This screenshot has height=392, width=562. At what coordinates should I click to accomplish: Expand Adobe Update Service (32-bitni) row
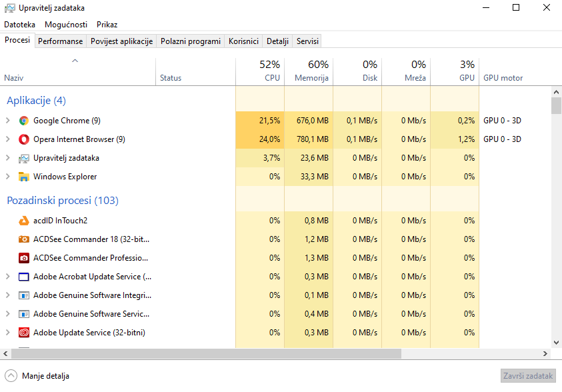coord(8,332)
